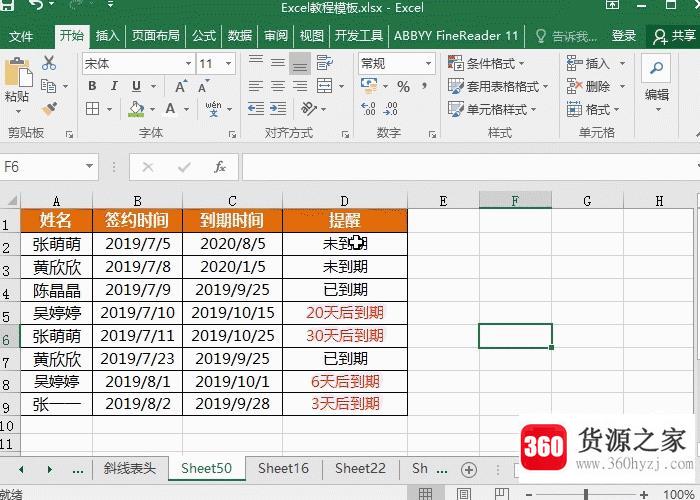Open 条件格式 conditional formatting menu
The height and width of the screenshot is (500, 700).
click(486, 63)
